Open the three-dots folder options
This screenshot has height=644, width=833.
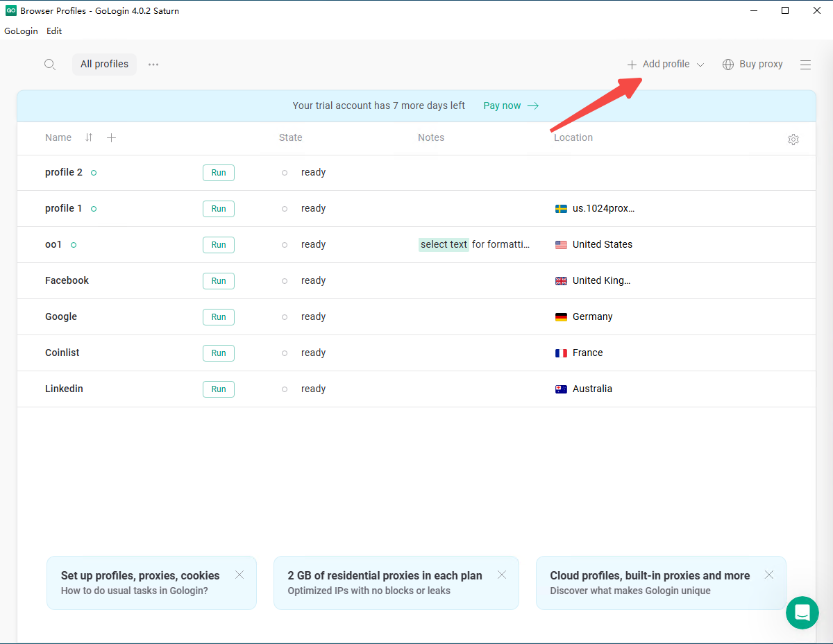tap(153, 65)
